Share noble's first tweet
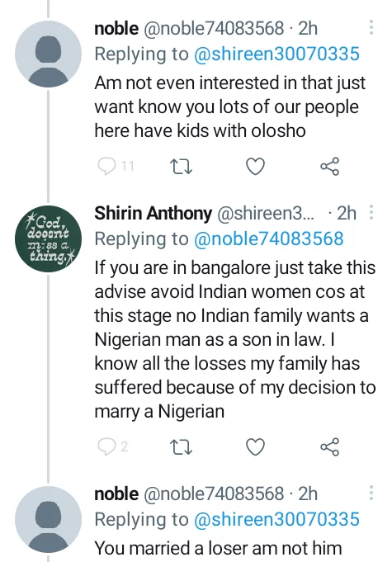The image size is (392, 562). [x=329, y=167]
